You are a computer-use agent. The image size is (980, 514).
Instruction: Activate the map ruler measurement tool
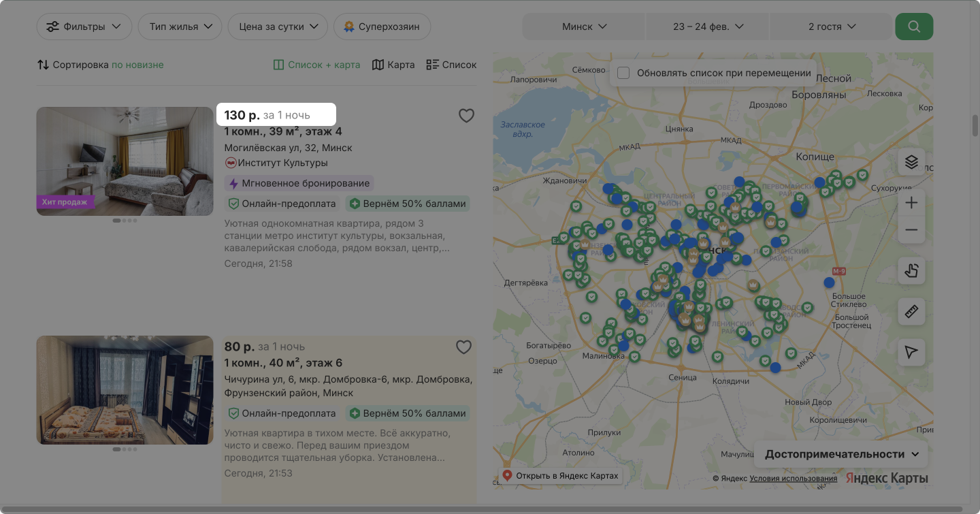pos(911,312)
